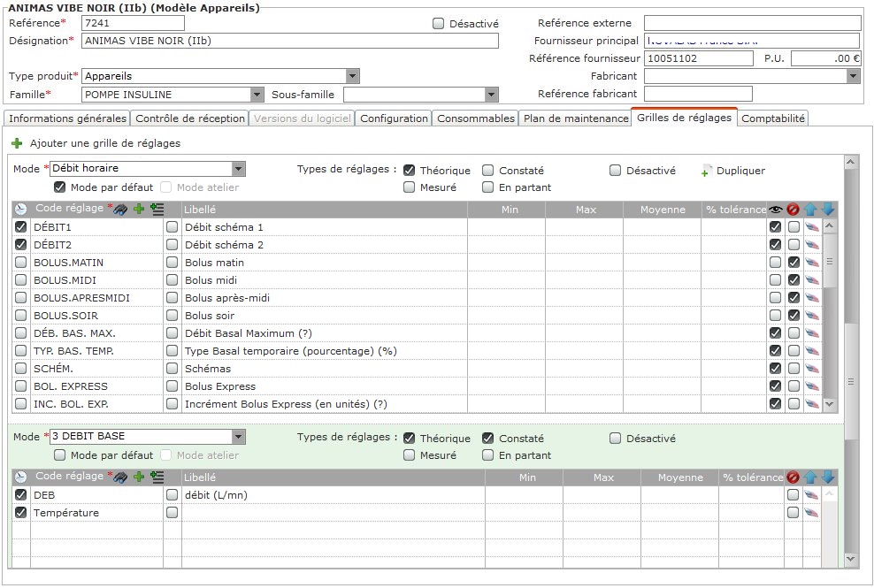Click the eraser icon on the BOLUS.MATIN row
The width and height of the screenshot is (874, 588).
(x=812, y=263)
